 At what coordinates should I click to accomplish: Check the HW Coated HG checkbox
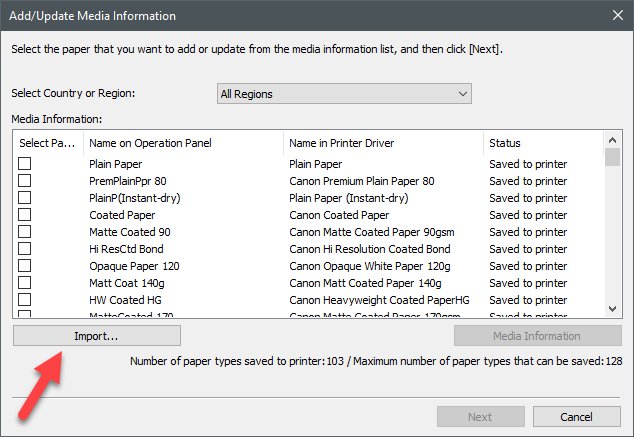(25, 300)
